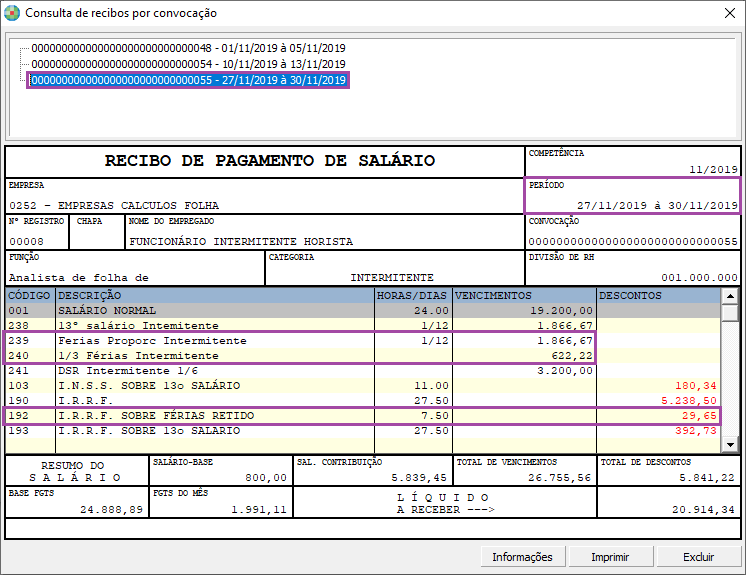Select the I.R.R.F. row with code 190

(x=363, y=400)
